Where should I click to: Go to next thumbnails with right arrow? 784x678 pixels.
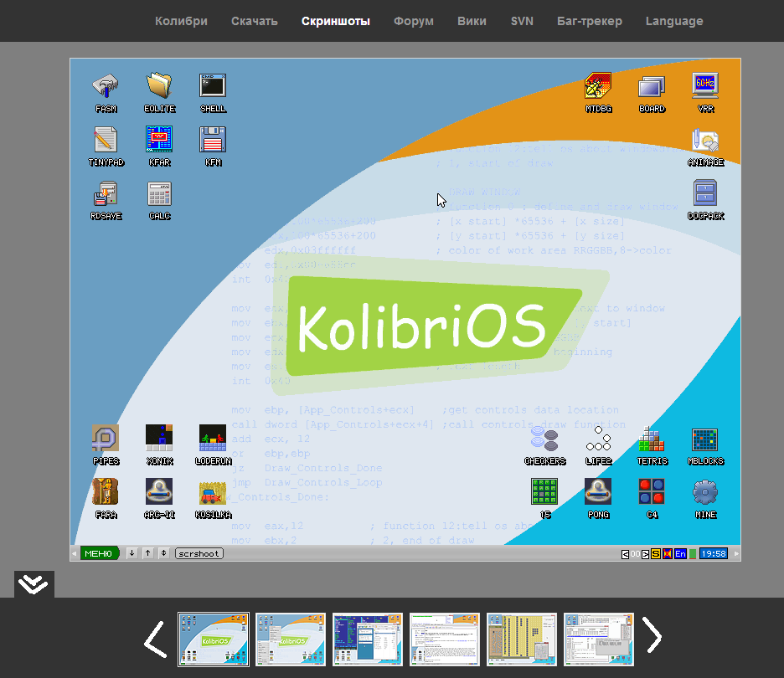pyautogui.click(x=652, y=639)
